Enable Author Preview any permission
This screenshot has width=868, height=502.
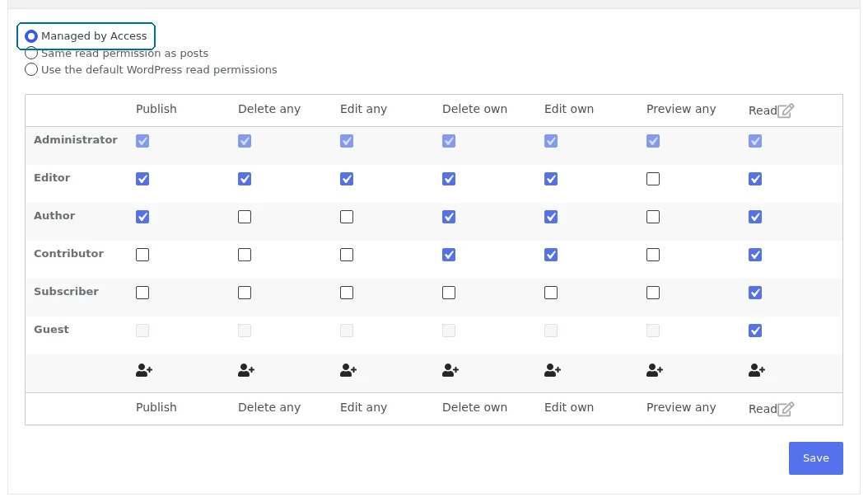click(653, 217)
